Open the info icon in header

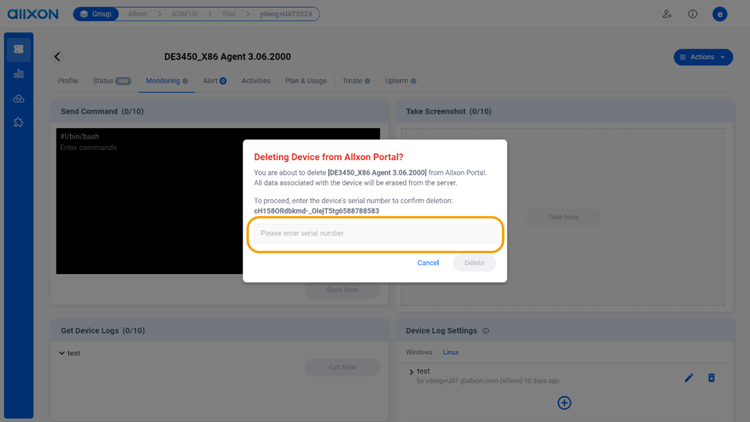693,14
